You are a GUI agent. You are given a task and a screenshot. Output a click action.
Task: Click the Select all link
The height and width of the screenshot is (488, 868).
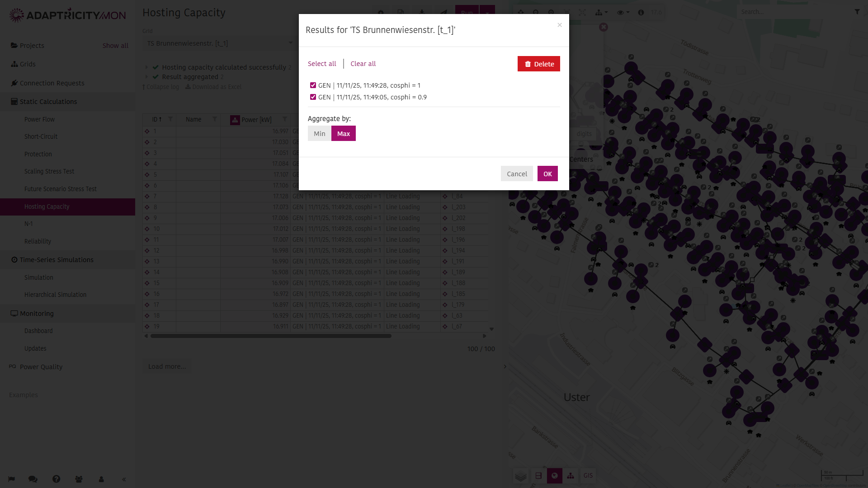[x=322, y=64]
